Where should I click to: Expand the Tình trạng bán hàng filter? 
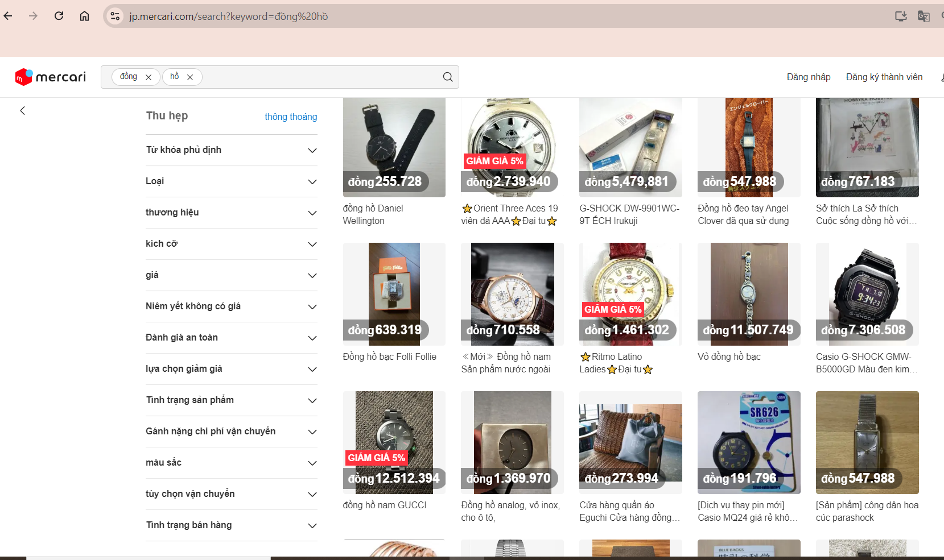pos(232,525)
